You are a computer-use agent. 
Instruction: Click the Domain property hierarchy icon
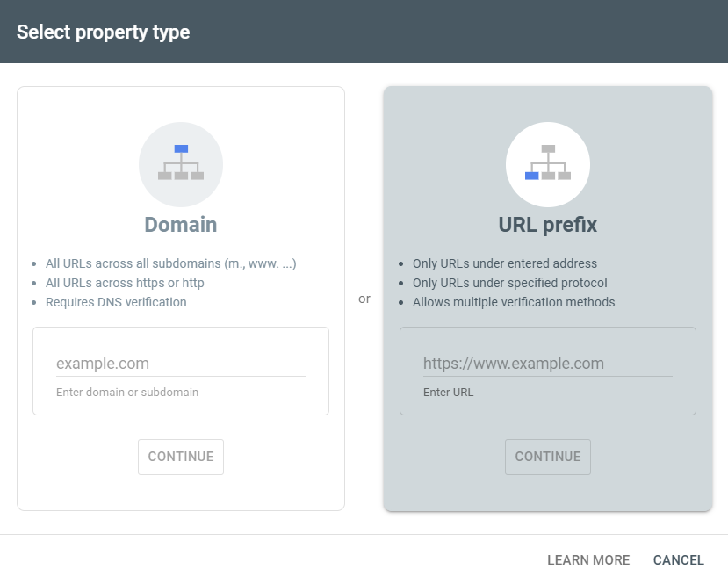pyautogui.click(x=181, y=164)
